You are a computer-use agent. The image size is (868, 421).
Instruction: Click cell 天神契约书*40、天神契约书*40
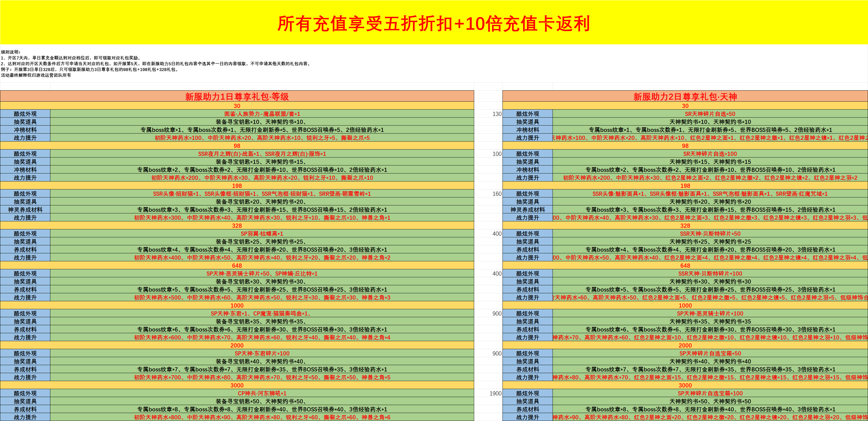(710, 361)
